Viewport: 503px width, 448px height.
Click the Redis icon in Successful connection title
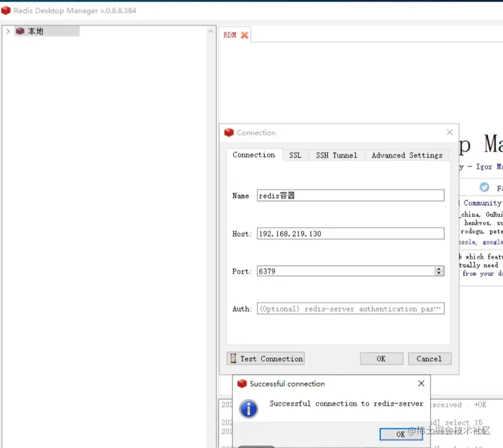pos(242,383)
